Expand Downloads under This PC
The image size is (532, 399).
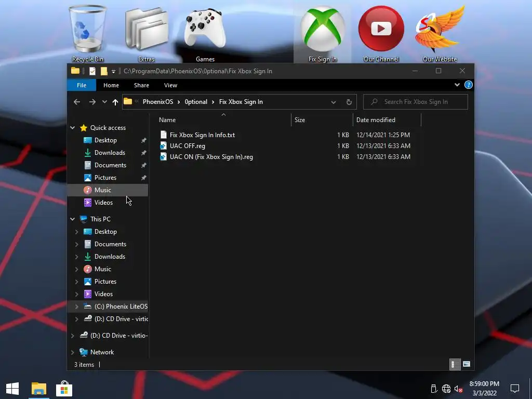coord(77,257)
